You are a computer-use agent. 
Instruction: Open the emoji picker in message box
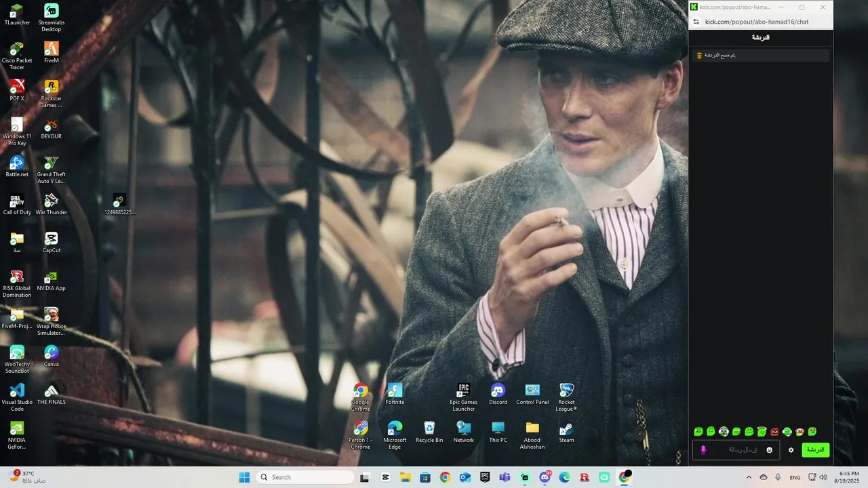(770, 450)
